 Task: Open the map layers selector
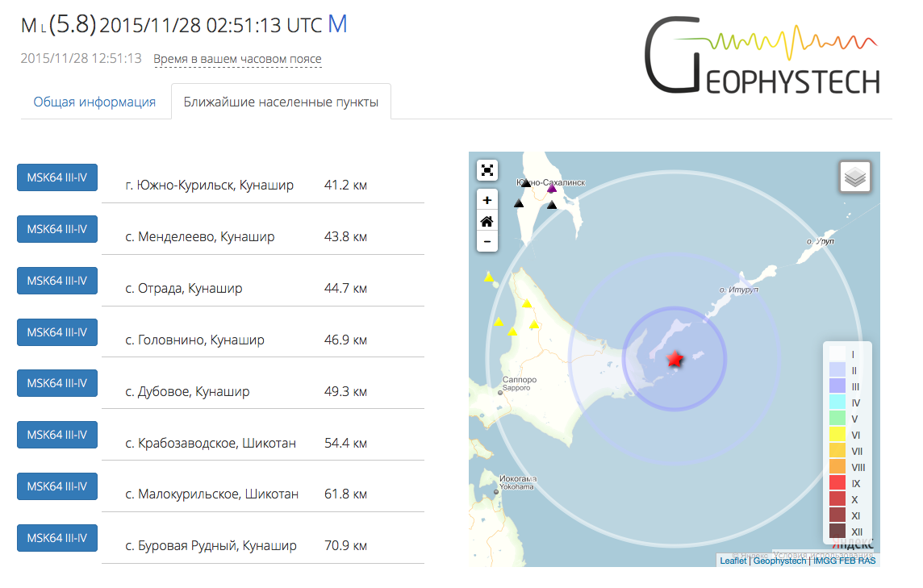[x=855, y=177]
